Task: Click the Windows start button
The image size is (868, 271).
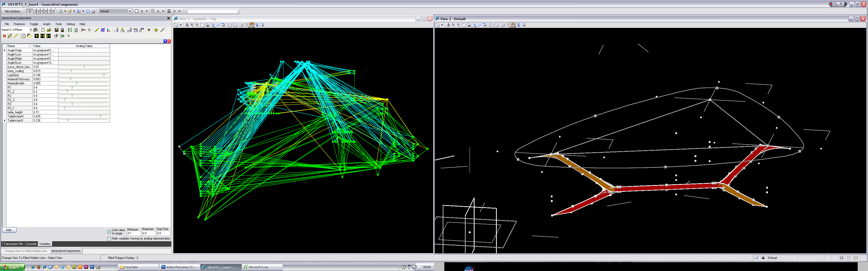Action: tap(12, 267)
